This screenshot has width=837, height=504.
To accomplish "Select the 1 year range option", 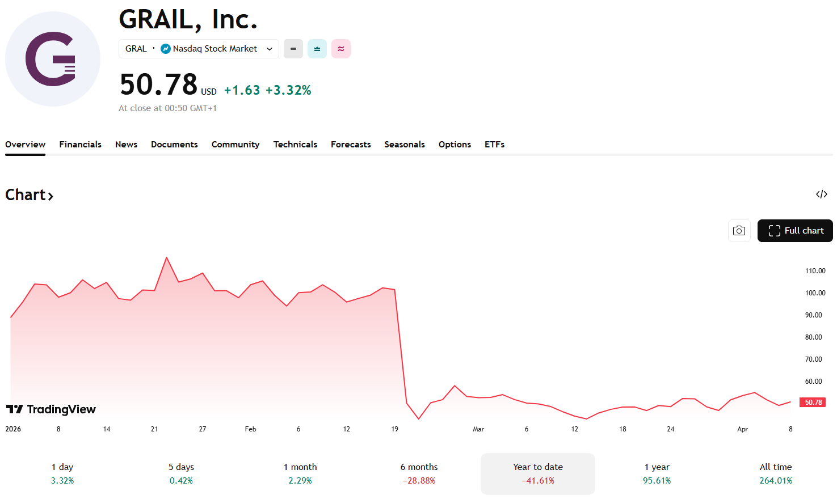I will click(x=657, y=473).
